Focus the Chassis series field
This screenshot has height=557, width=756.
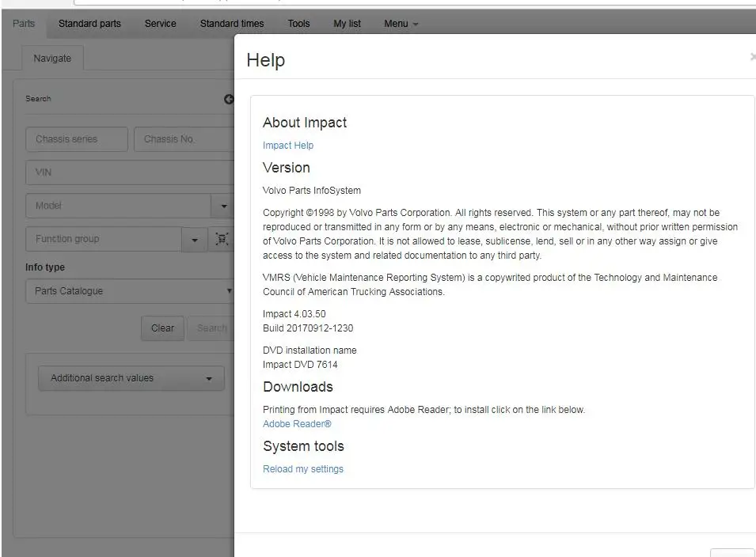pos(77,139)
